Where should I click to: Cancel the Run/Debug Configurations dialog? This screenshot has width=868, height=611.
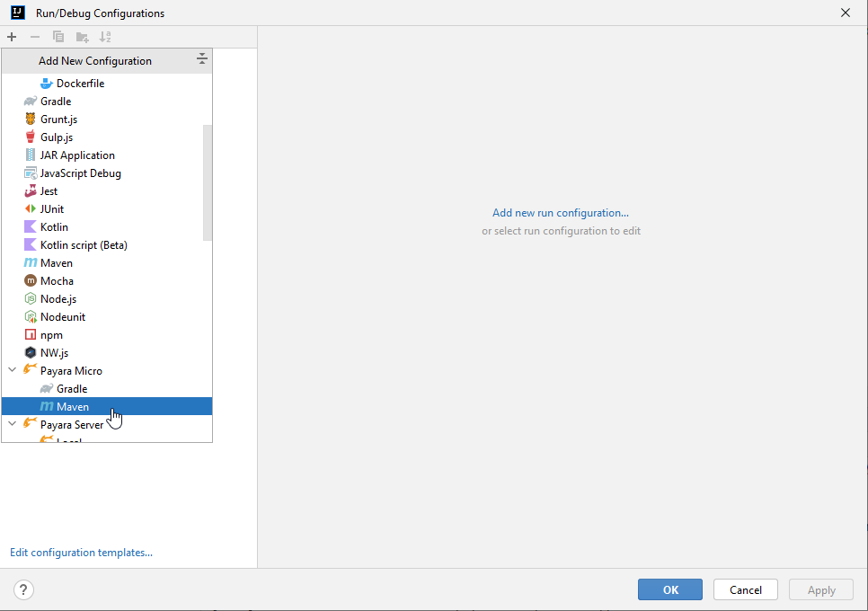pyautogui.click(x=745, y=589)
